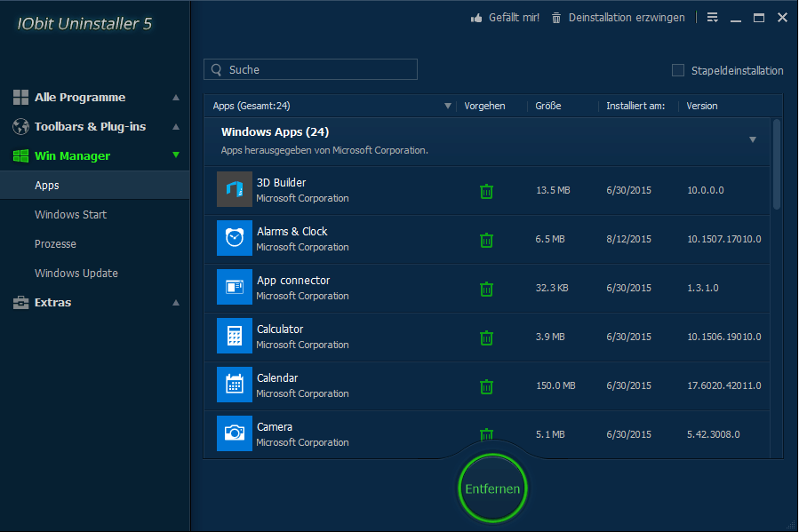Image resolution: width=799 pixels, height=532 pixels.
Task: Sort by Version column header
Action: (x=701, y=106)
